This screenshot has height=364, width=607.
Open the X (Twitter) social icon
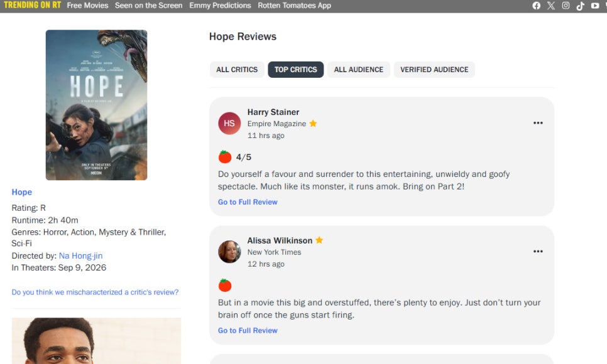(x=551, y=6)
